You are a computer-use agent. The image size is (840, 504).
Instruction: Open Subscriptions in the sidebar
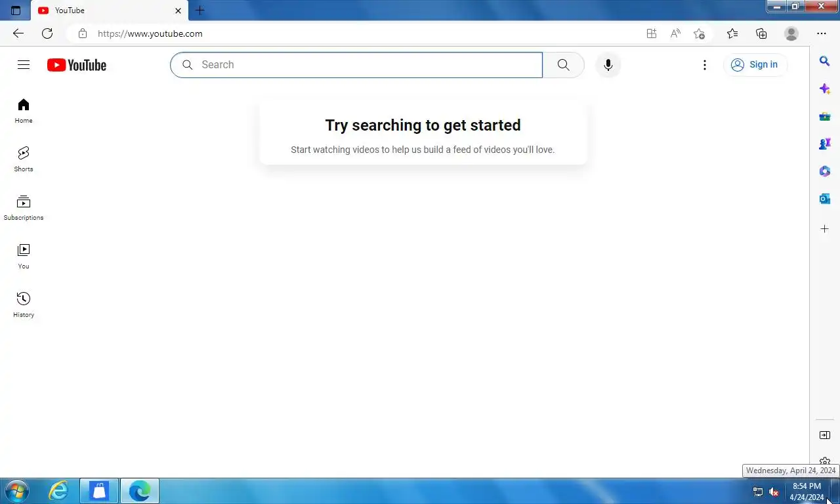(24, 208)
